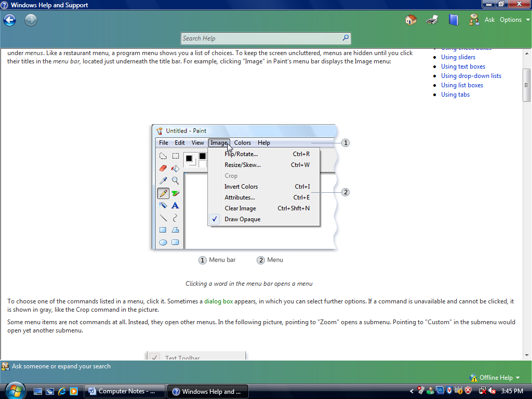Click the 3:45 PM taskbar clock

[x=512, y=391]
